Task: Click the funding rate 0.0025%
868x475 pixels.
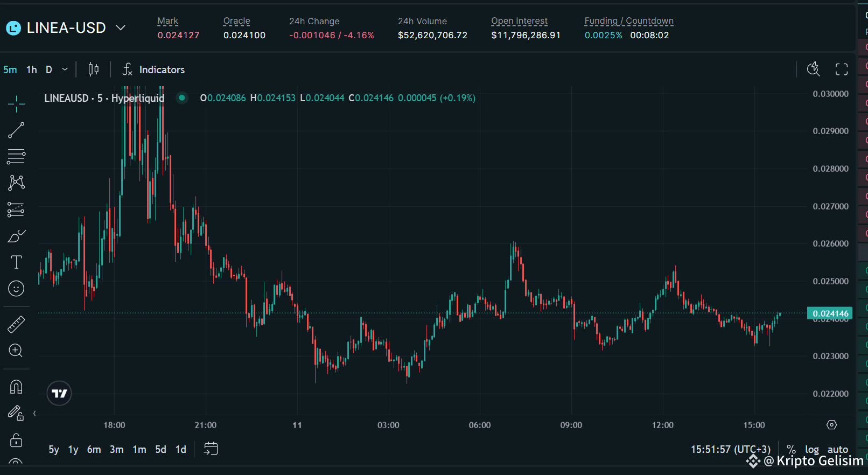Action: coord(604,35)
